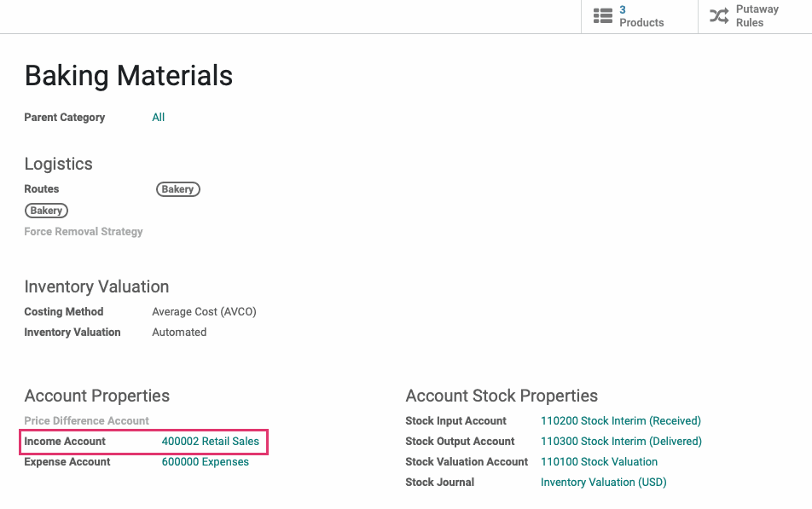This screenshot has width=812, height=509.
Task: Click the Baking Materials category title
Action: [129, 76]
